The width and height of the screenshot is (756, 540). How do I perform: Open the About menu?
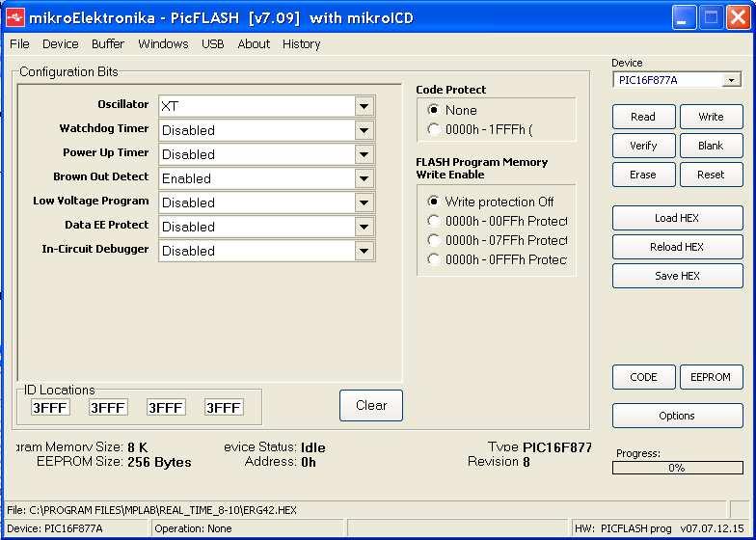pos(254,44)
